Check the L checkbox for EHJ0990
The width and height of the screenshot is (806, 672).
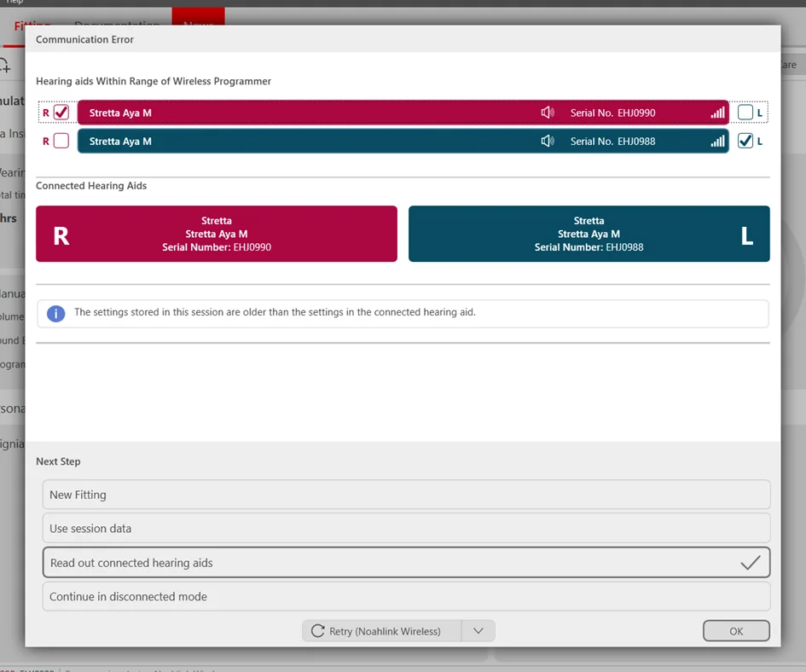745,112
